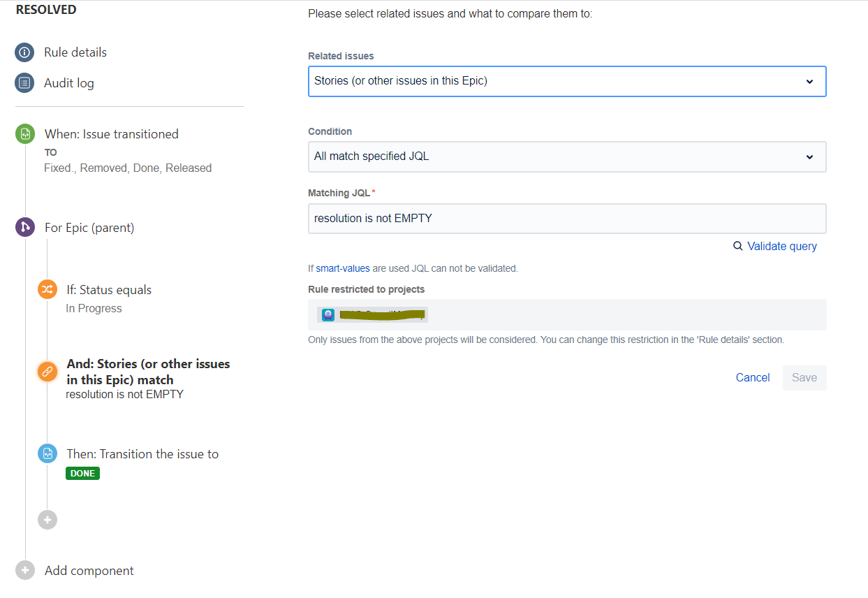Open the smart-values link
868x598 pixels.
(x=343, y=268)
